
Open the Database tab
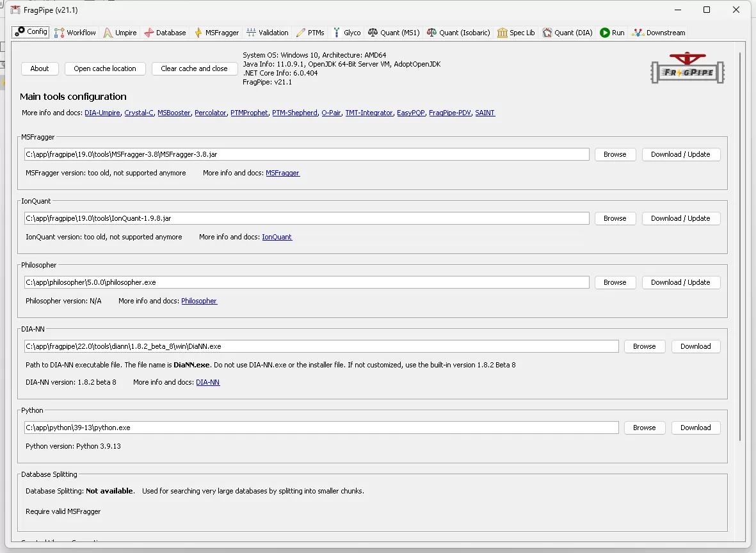point(165,33)
